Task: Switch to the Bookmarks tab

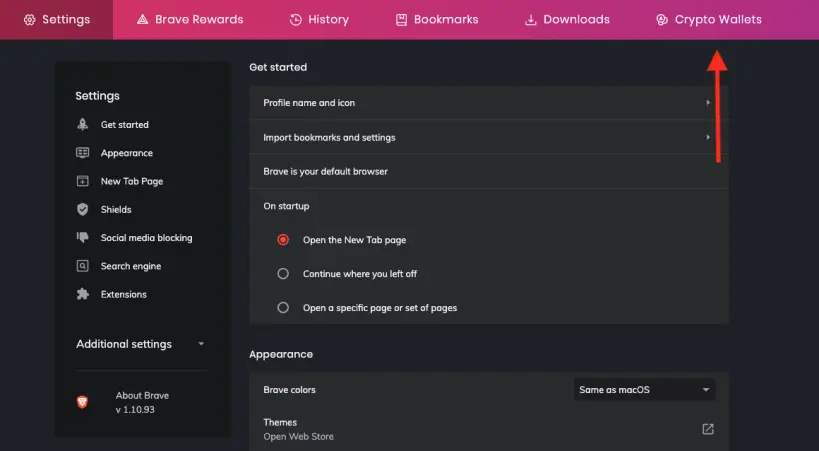Action: 437,20
